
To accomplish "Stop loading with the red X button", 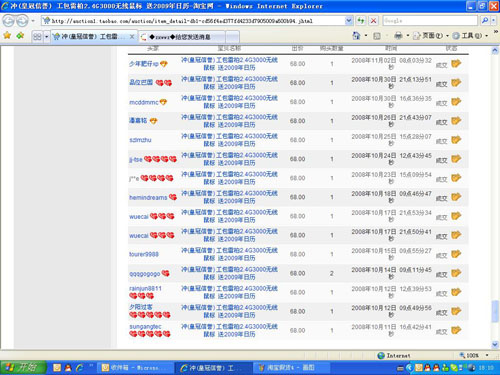I will click(x=374, y=21).
